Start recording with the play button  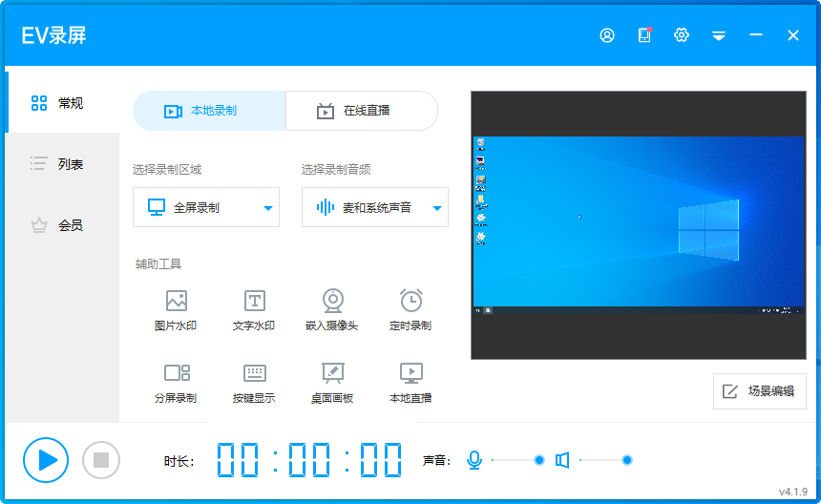[46, 460]
